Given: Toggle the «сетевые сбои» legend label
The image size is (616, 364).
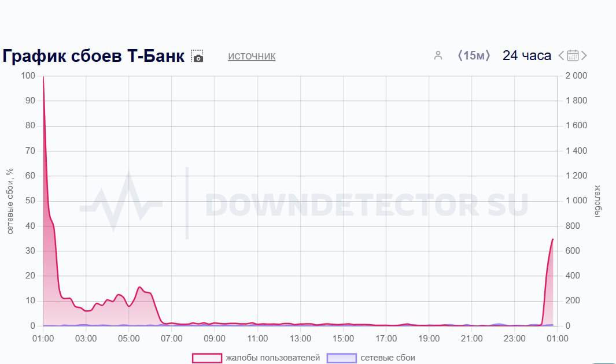Looking at the screenshot, I should (388, 358).
